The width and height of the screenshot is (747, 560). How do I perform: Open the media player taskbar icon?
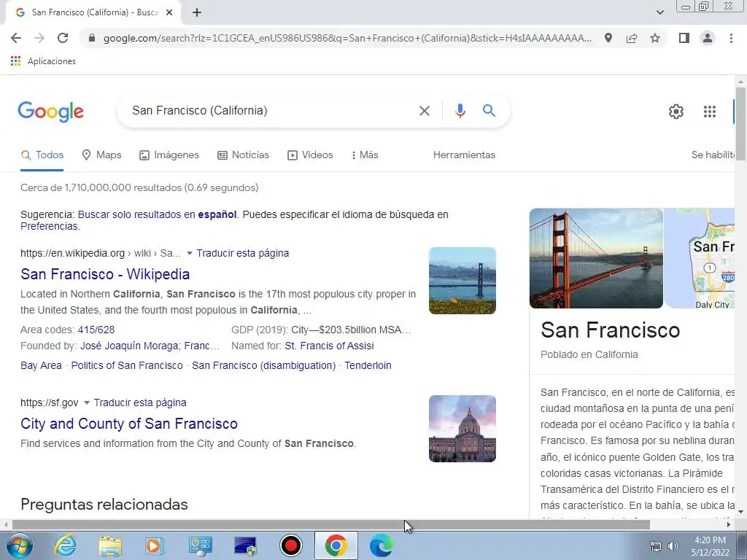pos(155,545)
